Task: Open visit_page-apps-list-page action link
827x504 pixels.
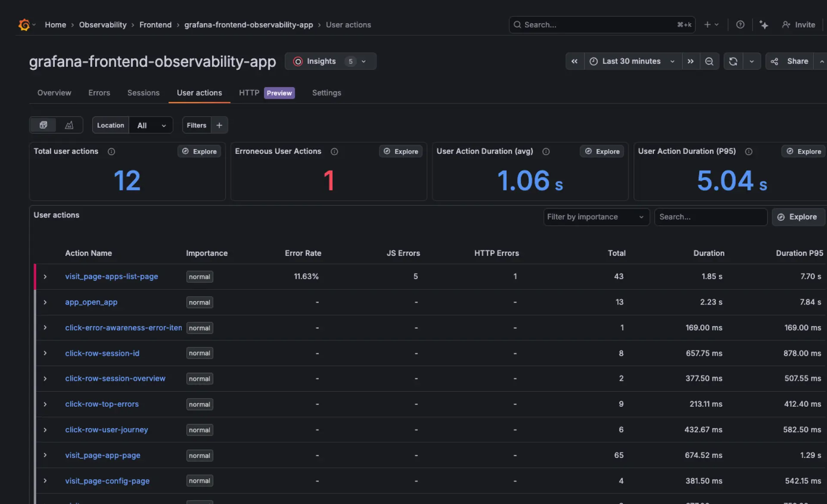Action: (x=112, y=277)
